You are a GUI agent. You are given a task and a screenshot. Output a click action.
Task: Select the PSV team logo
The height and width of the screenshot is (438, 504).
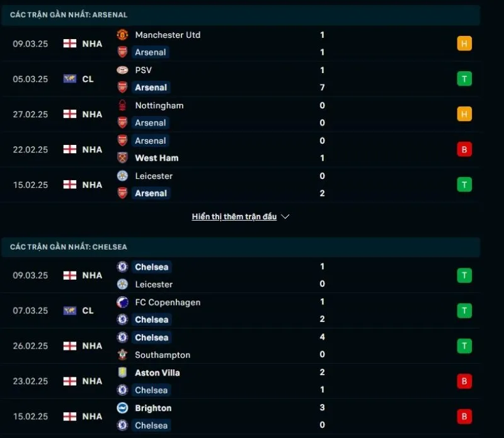tap(121, 71)
